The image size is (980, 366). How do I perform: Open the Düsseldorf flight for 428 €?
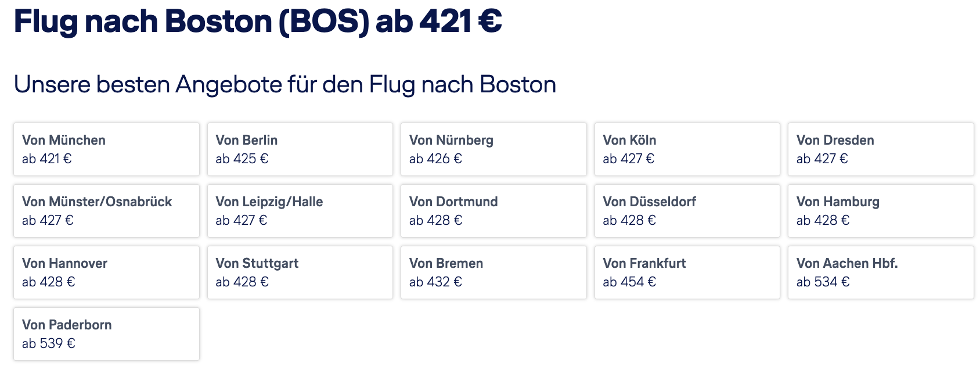[687, 211]
